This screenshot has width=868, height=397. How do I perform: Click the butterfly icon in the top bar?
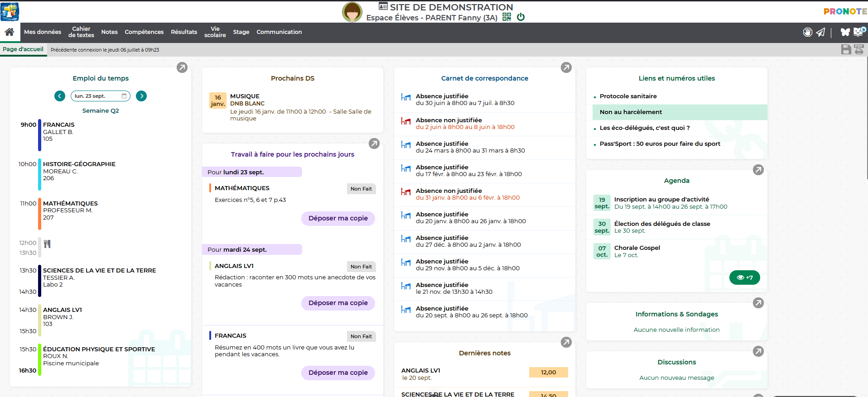pos(845,32)
